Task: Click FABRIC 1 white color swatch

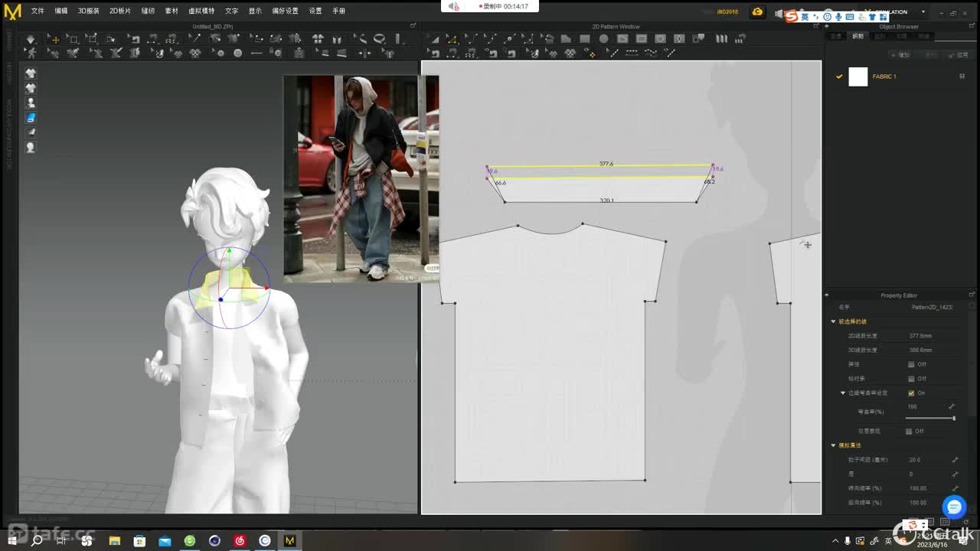Action: coord(858,77)
